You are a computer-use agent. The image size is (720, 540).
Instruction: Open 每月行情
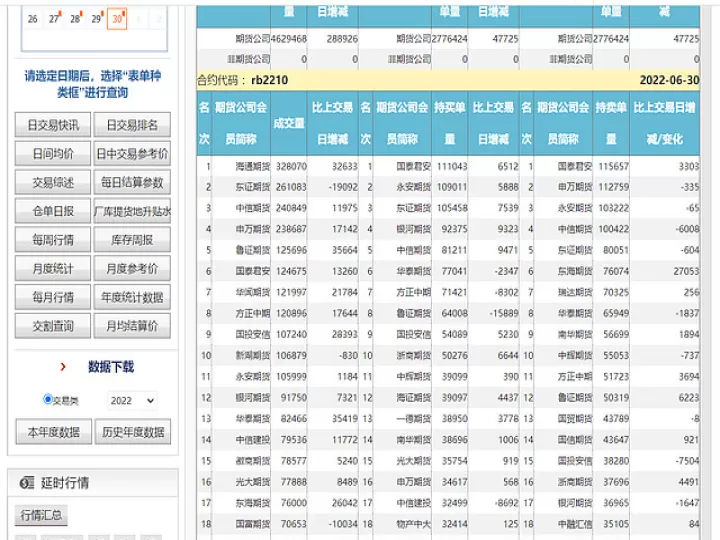(53, 297)
